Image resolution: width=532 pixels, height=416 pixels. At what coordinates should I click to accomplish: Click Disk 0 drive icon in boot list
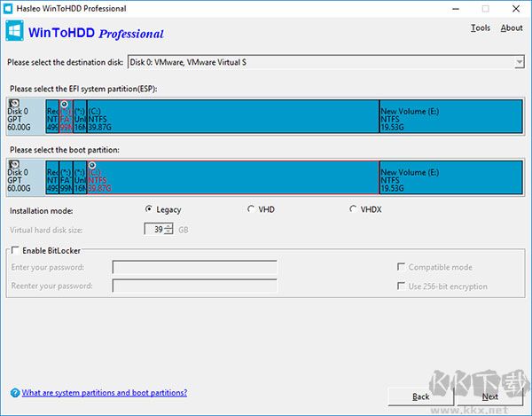click(x=14, y=164)
